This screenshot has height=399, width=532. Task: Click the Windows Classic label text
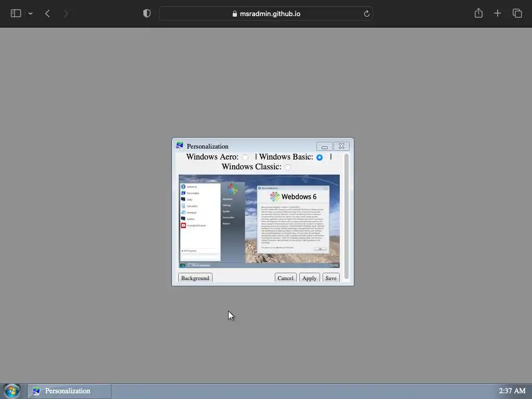[x=251, y=167]
